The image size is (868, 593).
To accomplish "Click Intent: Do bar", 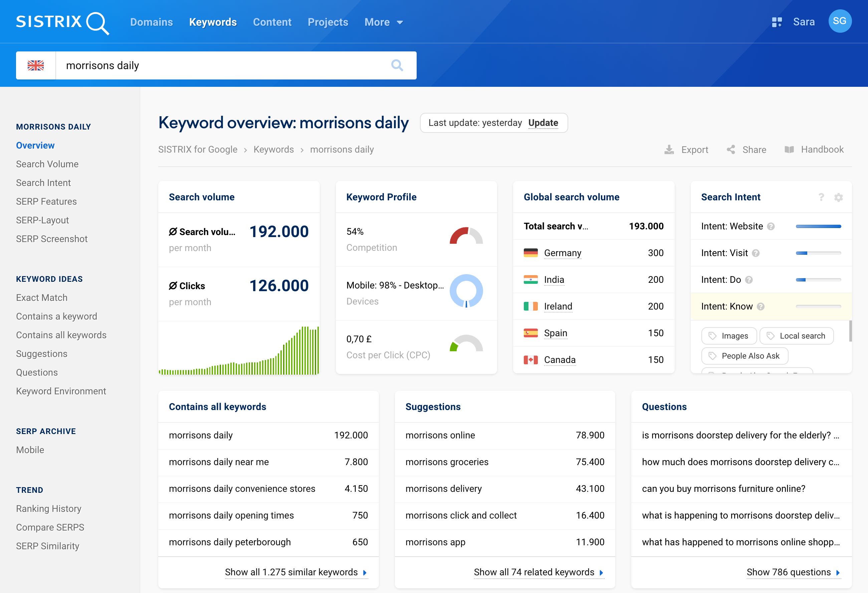I will [818, 280].
